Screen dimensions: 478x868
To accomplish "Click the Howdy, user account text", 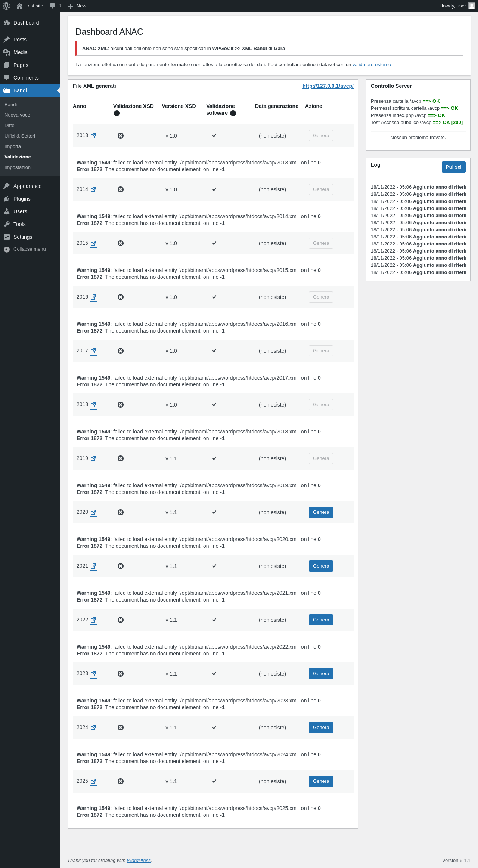I will 453,6.
